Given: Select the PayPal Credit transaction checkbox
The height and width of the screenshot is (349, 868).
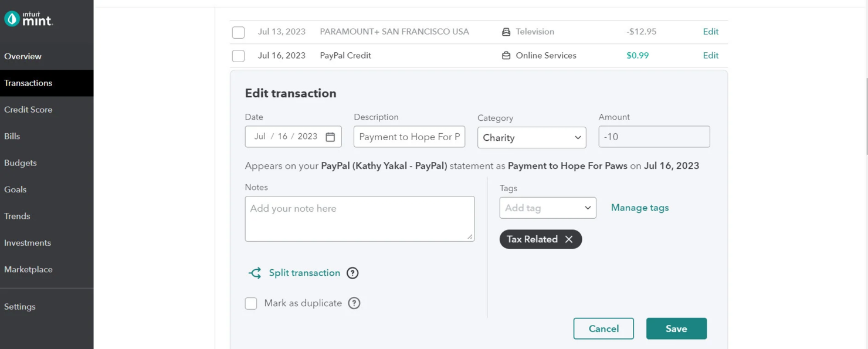Looking at the screenshot, I should [238, 55].
